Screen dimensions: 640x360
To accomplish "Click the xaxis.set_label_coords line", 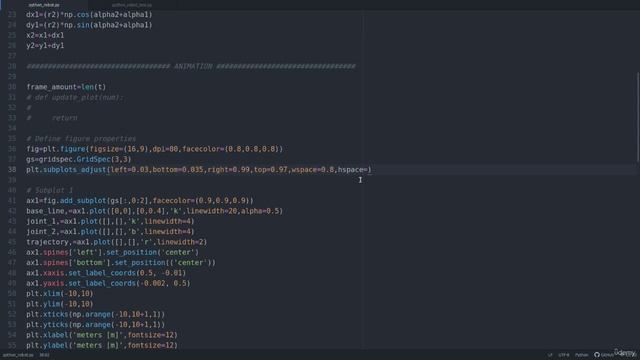I will (x=106, y=273).
